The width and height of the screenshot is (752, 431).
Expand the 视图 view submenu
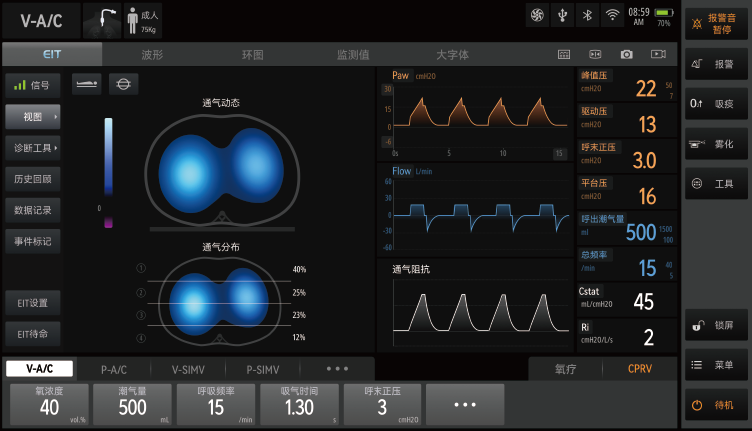(x=33, y=117)
